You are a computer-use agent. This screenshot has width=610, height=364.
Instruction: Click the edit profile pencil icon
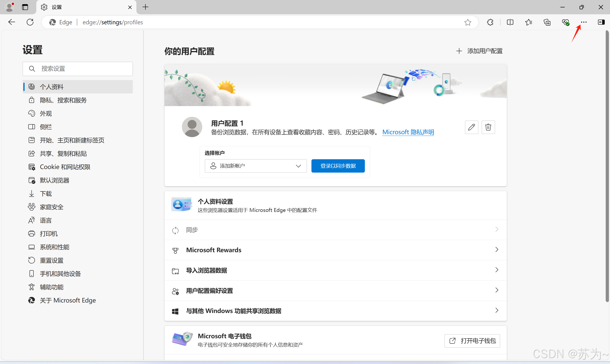471,127
